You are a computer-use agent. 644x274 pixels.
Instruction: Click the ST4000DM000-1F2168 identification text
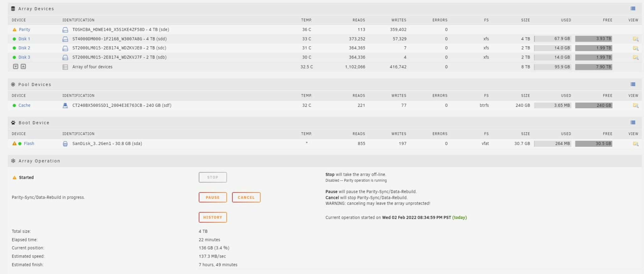119,39
